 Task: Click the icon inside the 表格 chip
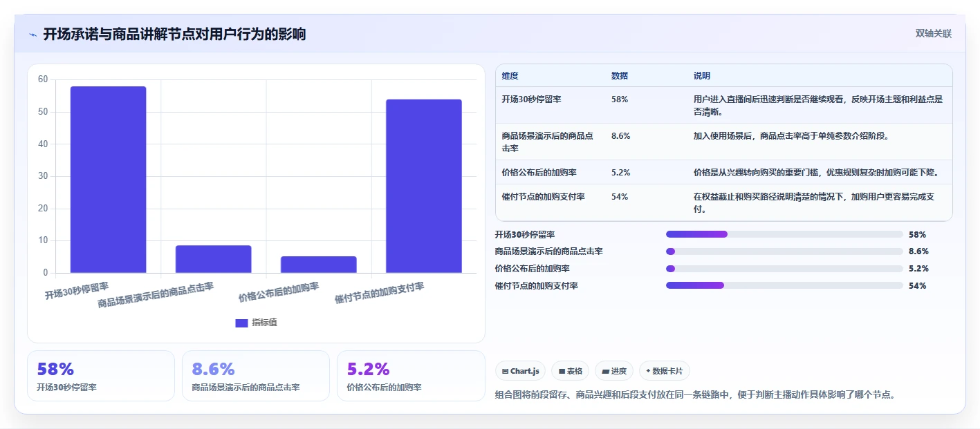tap(562, 371)
